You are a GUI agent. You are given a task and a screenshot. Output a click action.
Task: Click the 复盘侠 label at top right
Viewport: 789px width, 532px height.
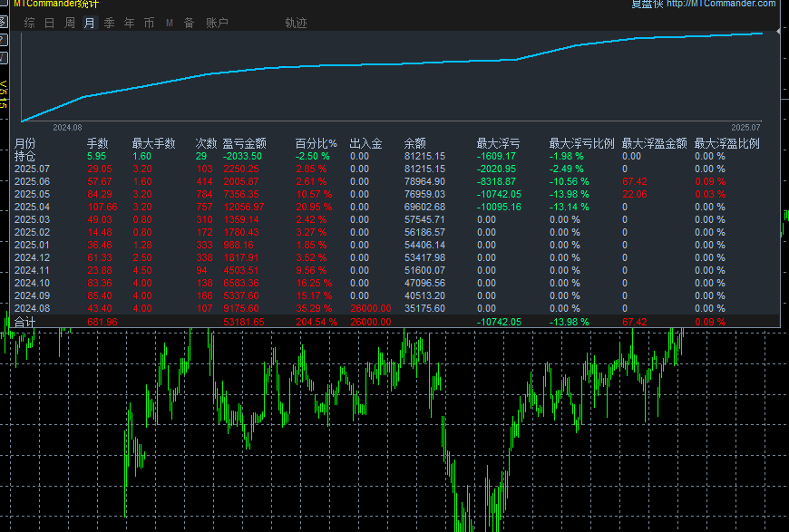pyautogui.click(x=647, y=4)
